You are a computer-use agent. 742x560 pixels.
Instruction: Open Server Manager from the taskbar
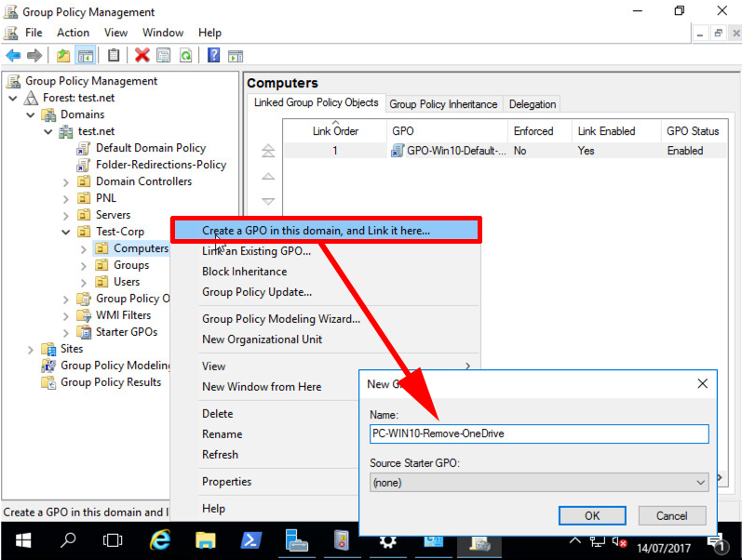pyautogui.click(x=296, y=540)
